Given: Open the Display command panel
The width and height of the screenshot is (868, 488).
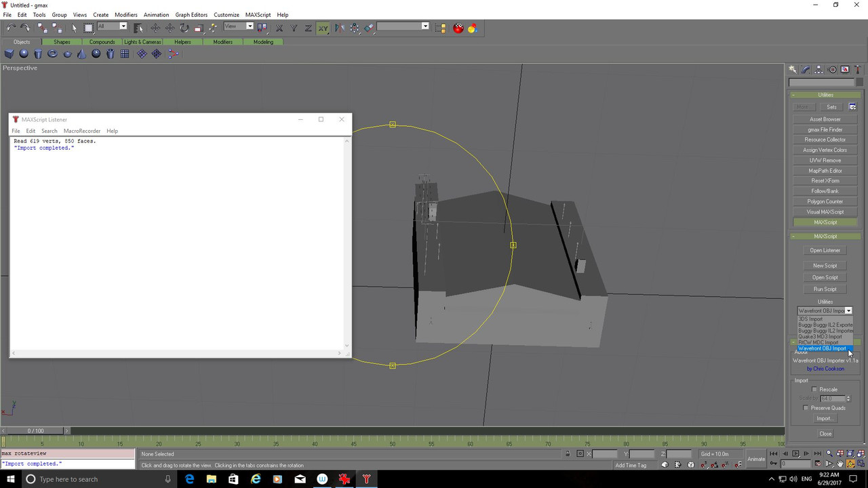Looking at the screenshot, I should pyautogui.click(x=845, y=69).
